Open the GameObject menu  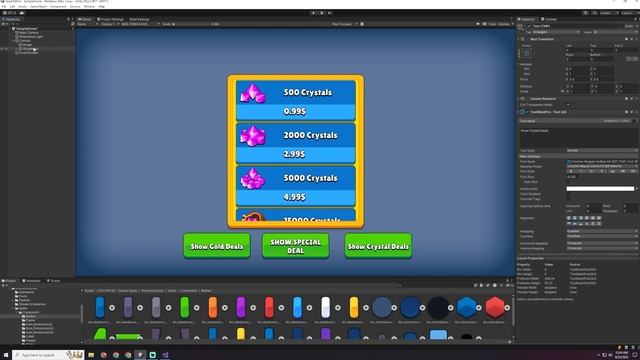[x=38, y=7]
